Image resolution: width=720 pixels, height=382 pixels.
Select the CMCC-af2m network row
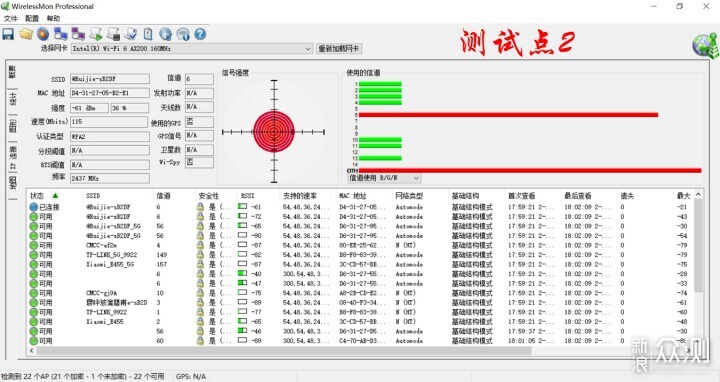[360, 245]
